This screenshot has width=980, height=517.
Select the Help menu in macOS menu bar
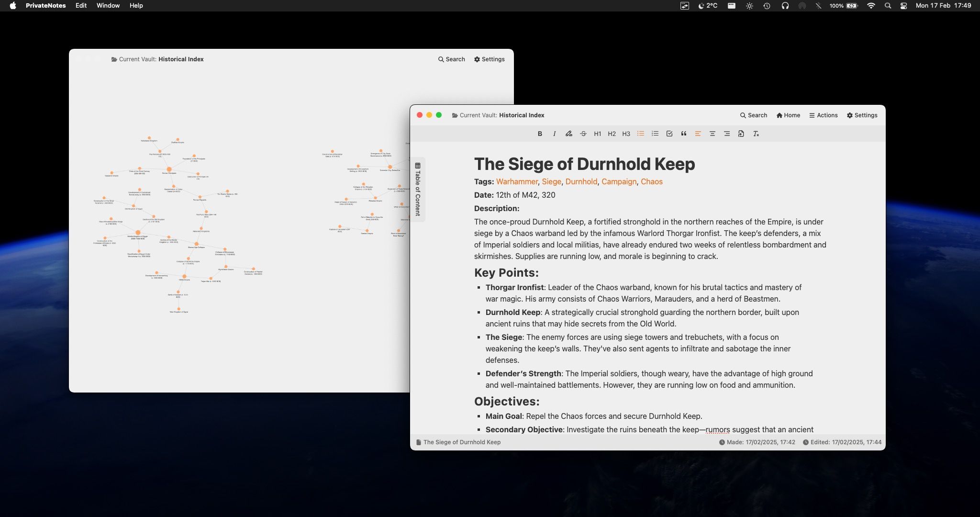point(135,5)
